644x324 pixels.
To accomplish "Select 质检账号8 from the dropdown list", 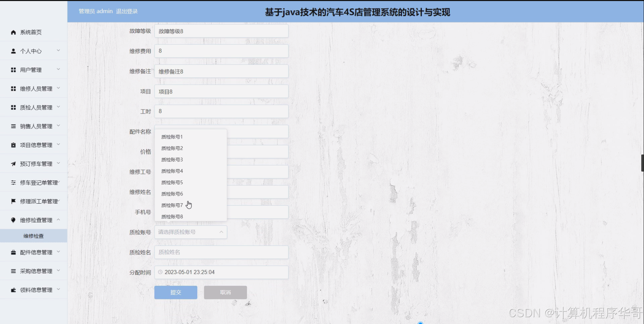I will (x=171, y=216).
